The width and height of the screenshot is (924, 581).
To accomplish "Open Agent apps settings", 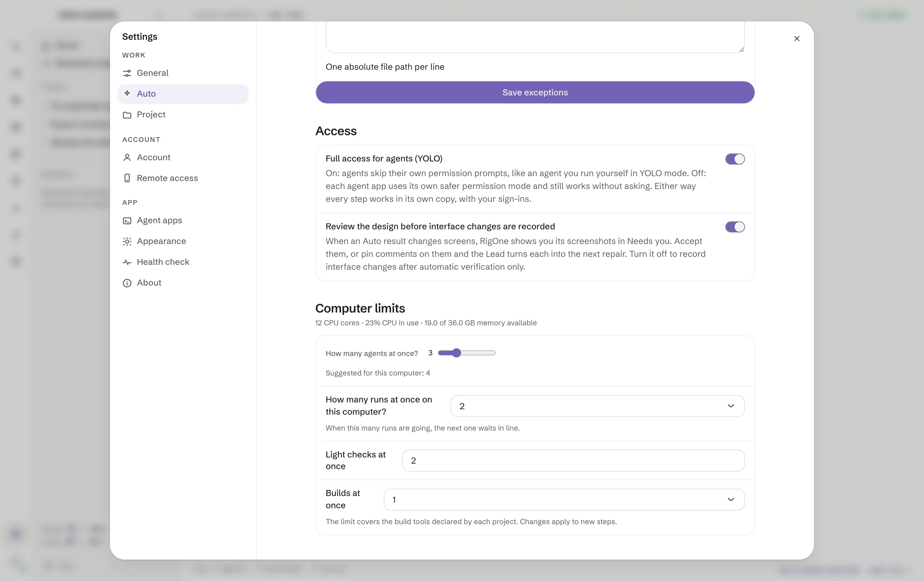I will [x=183, y=220].
